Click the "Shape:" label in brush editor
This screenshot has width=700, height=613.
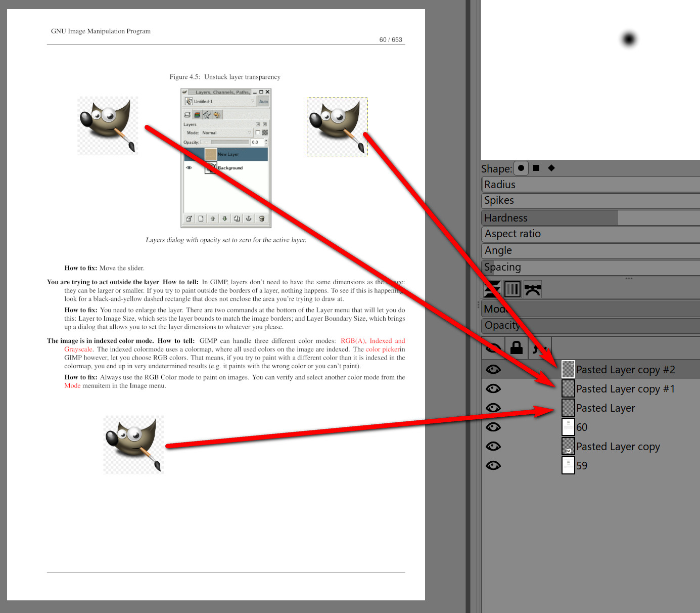click(x=497, y=168)
